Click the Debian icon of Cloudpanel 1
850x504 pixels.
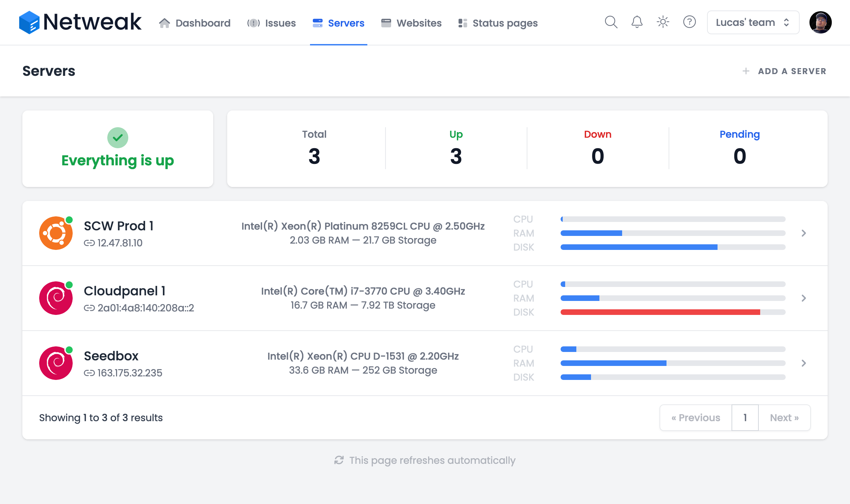[56, 298]
